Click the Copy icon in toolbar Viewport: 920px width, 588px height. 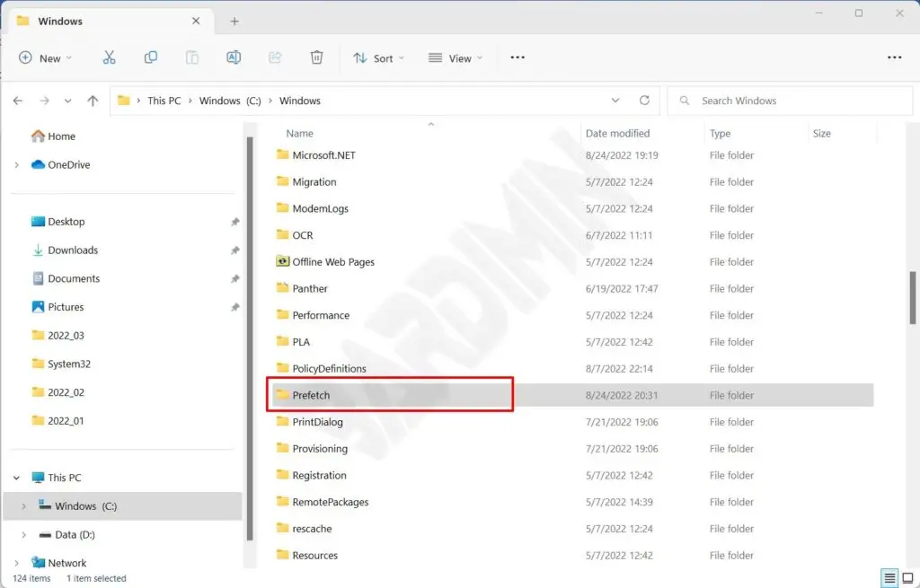coord(151,57)
